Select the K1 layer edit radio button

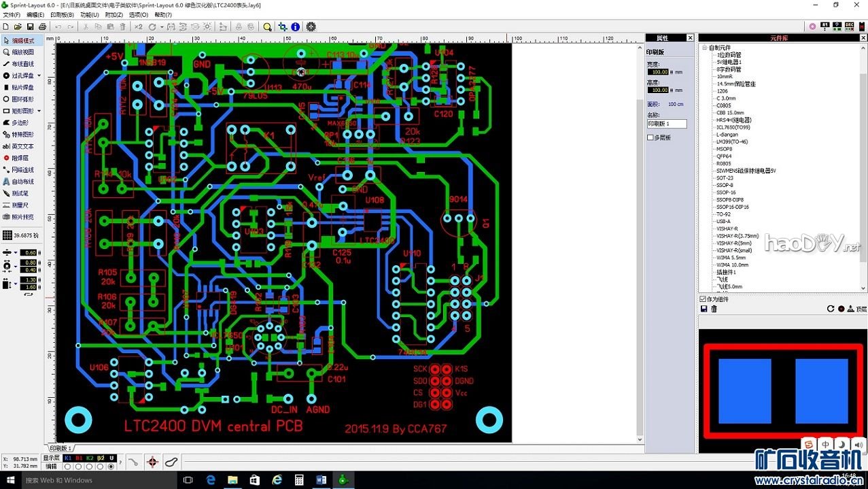68,467
